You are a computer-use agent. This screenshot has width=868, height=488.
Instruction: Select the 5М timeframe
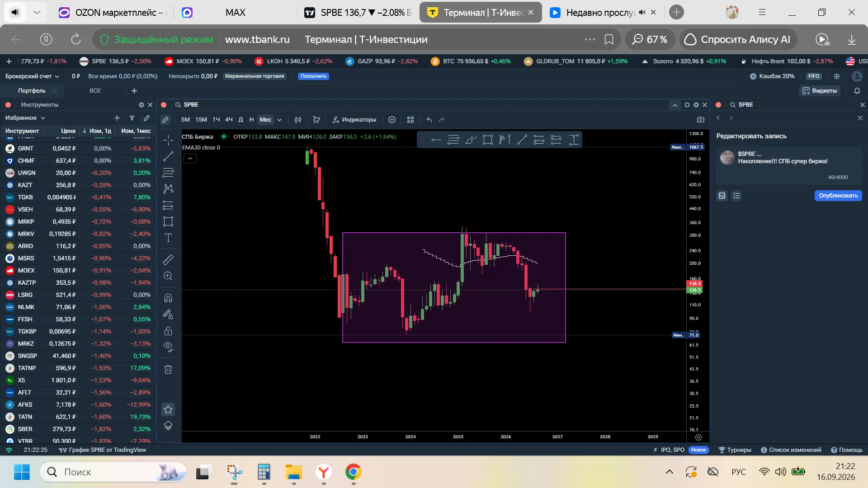click(185, 120)
